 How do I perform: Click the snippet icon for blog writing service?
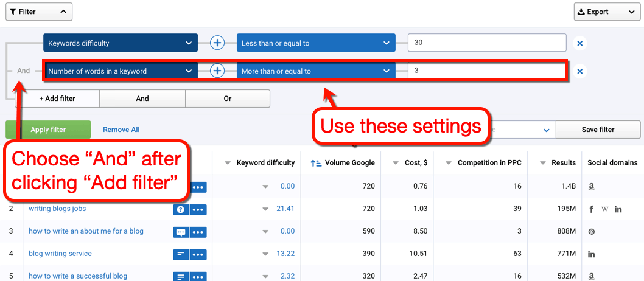[181, 254]
